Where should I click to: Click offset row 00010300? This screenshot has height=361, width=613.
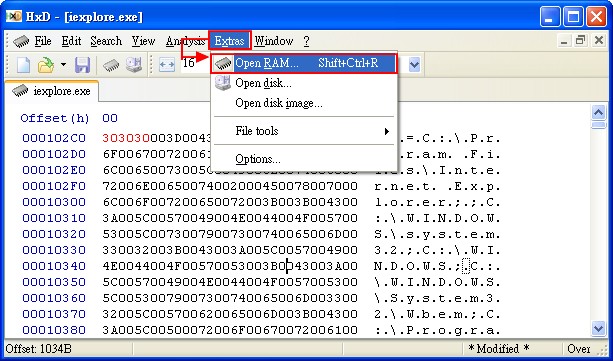point(54,202)
